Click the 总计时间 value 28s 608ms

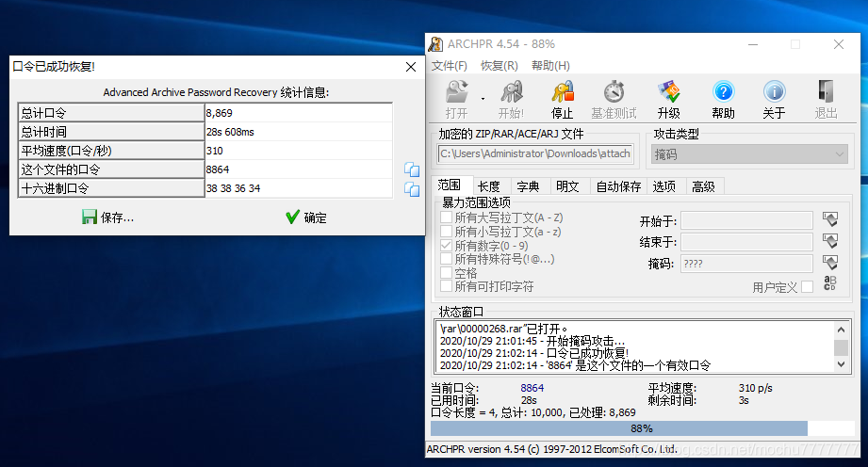tap(298, 132)
